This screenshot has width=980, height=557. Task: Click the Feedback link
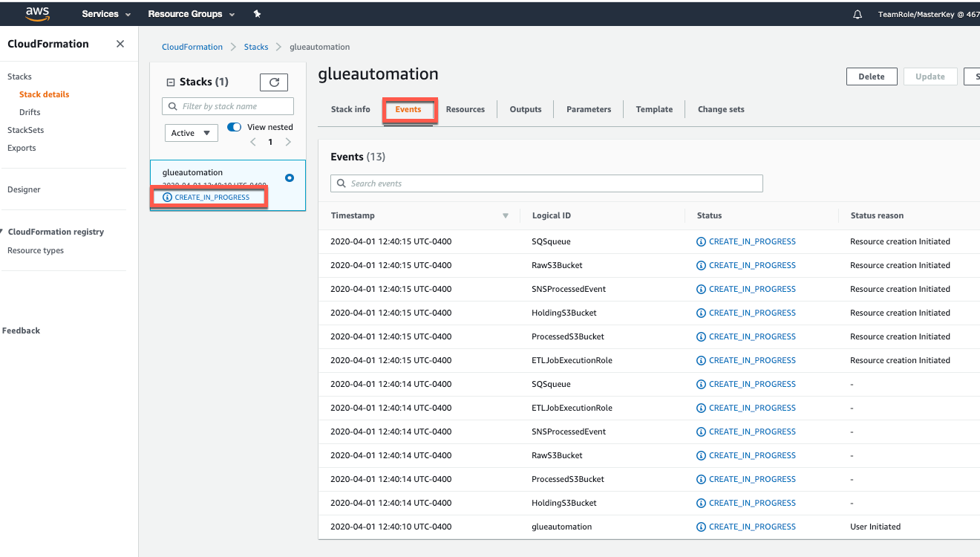21,330
